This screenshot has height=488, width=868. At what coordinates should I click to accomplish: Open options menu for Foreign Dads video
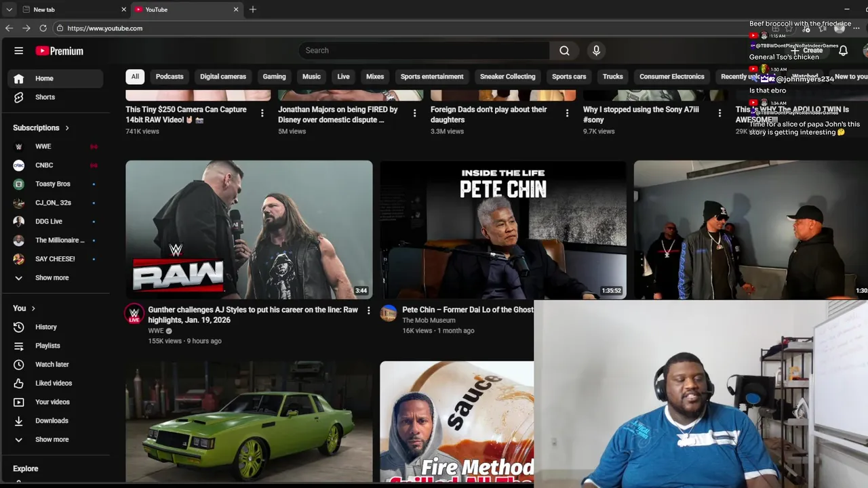point(568,113)
